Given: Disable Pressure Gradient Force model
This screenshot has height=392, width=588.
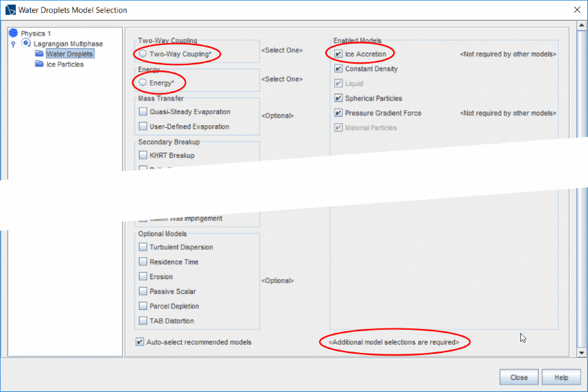Looking at the screenshot, I should pos(338,113).
